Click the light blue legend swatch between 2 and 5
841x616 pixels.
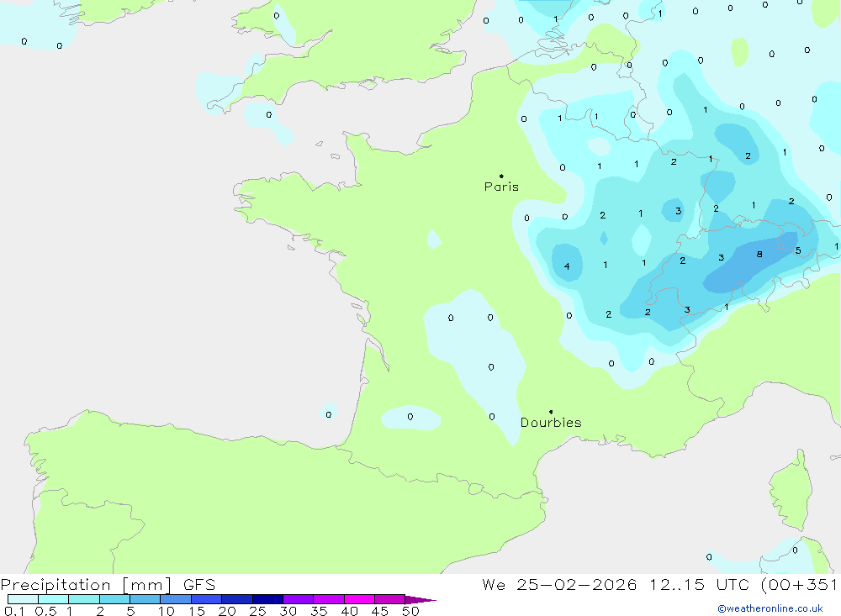(114, 599)
